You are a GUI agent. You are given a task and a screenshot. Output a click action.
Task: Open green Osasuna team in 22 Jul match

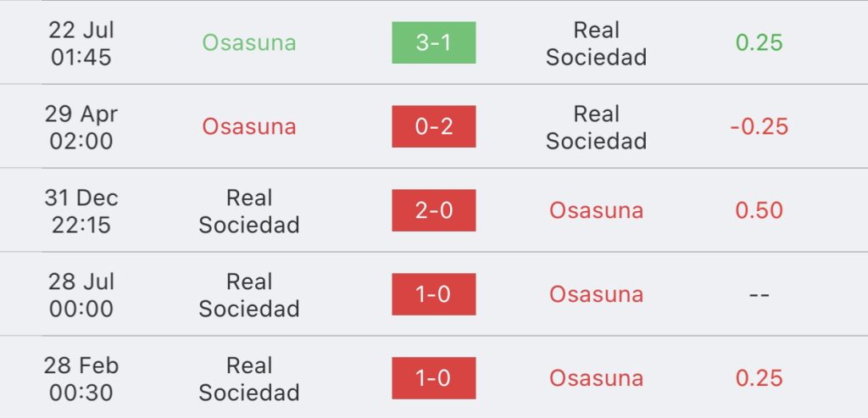tap(249, 42)
